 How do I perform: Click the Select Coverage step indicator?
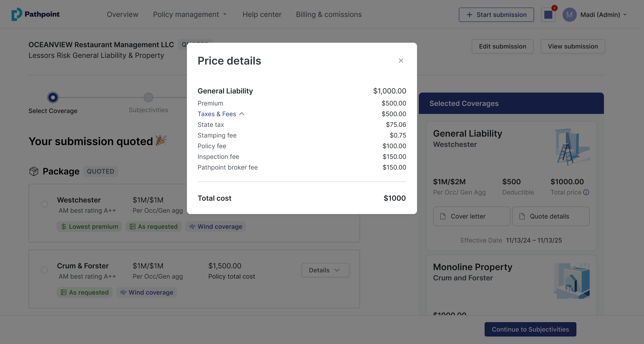pos(53,97)
